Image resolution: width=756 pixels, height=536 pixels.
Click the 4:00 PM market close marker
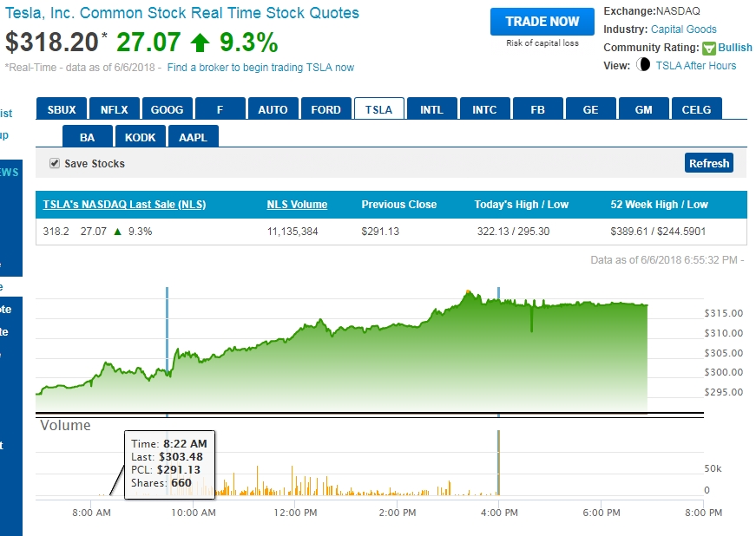click(498, 293)
